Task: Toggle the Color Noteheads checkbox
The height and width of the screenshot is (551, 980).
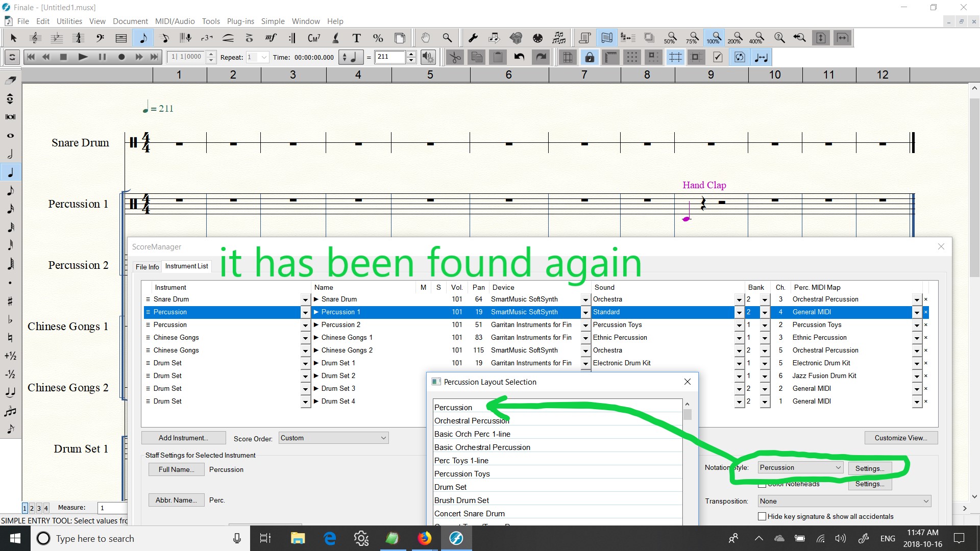Action: point(762,484)
